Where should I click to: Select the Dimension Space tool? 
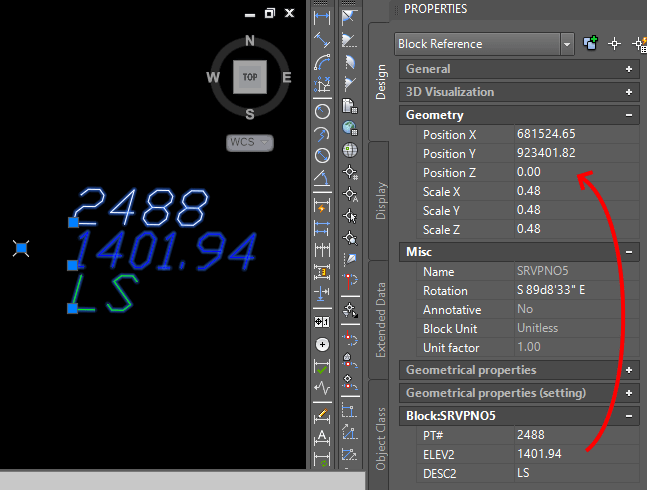tap(322, 272)
